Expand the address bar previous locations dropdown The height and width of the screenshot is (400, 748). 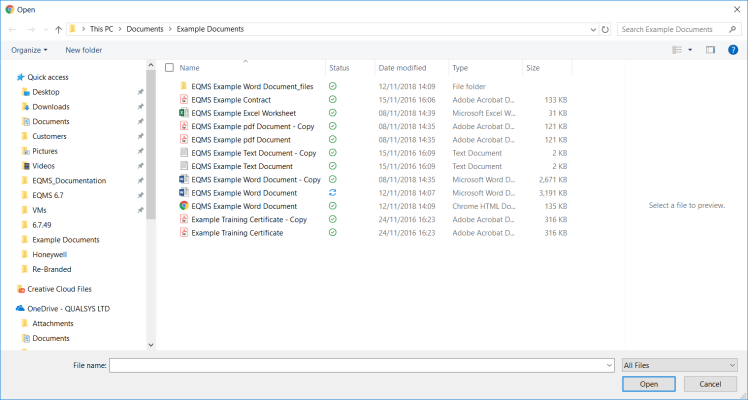[x=593, y=30]
